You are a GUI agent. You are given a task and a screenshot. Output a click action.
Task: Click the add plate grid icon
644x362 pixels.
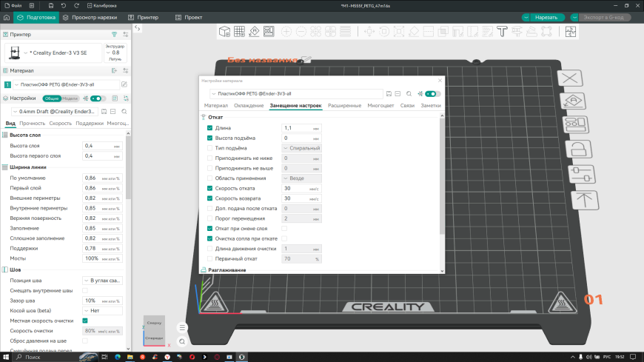(239, 32)
